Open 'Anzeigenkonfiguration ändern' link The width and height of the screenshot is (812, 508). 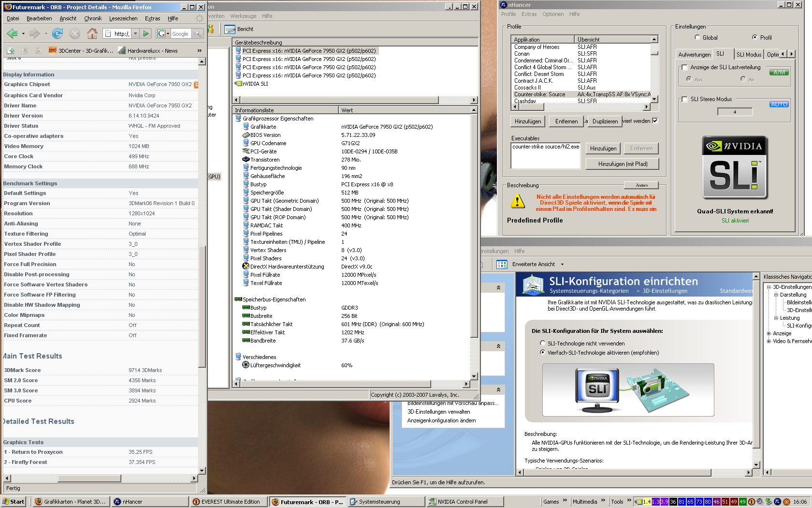[x=441, y=420]
